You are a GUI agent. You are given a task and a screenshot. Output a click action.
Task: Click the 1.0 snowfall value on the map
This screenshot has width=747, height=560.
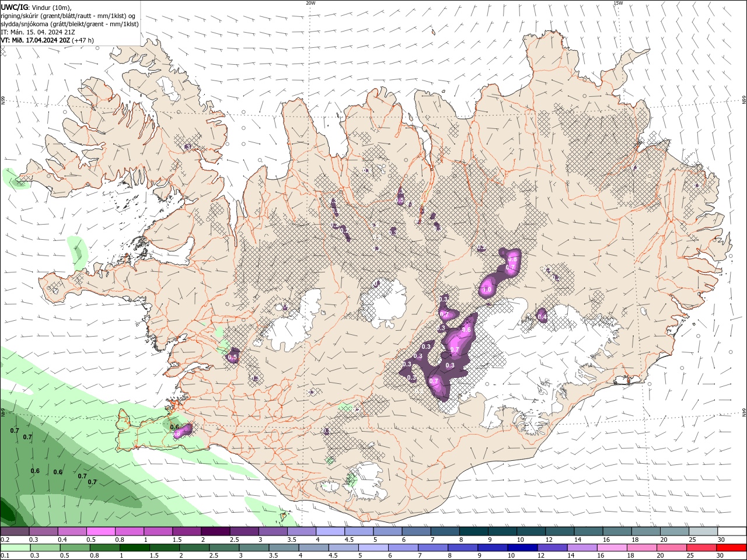pos(487,289)
